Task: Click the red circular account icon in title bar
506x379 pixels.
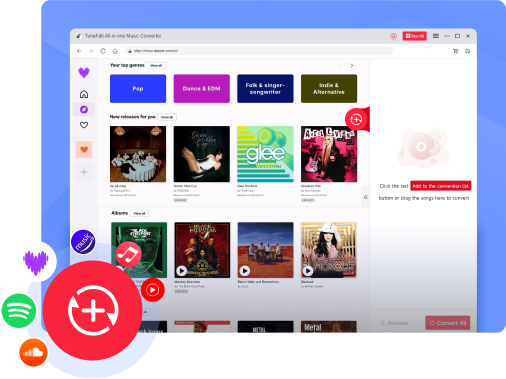Action: click(393, 36)
